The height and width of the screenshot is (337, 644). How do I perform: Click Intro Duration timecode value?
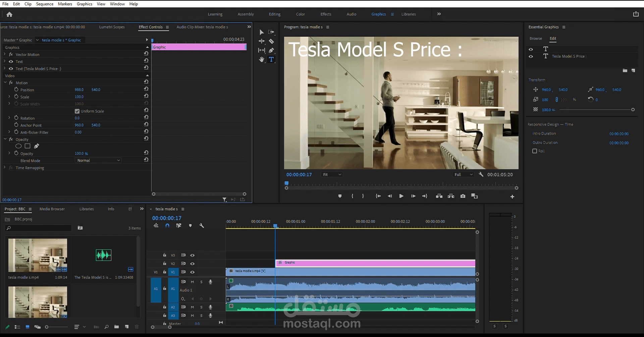point(619,134)
